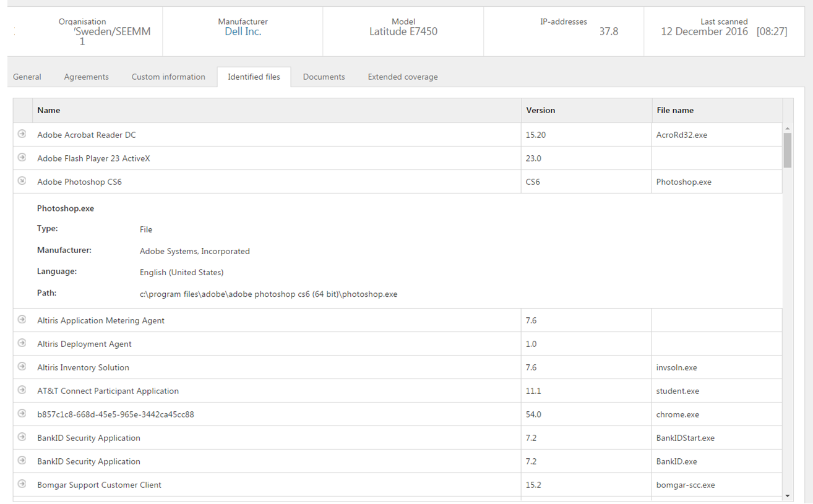Click the scrollbar down arrow
This screenshot has width=813, height=504.
[x=788, y=495]
